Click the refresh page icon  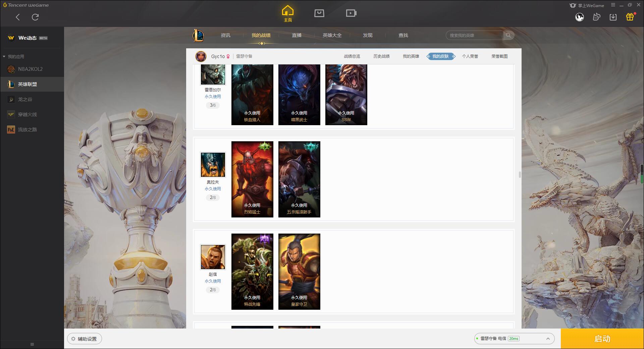coord(35,17)
